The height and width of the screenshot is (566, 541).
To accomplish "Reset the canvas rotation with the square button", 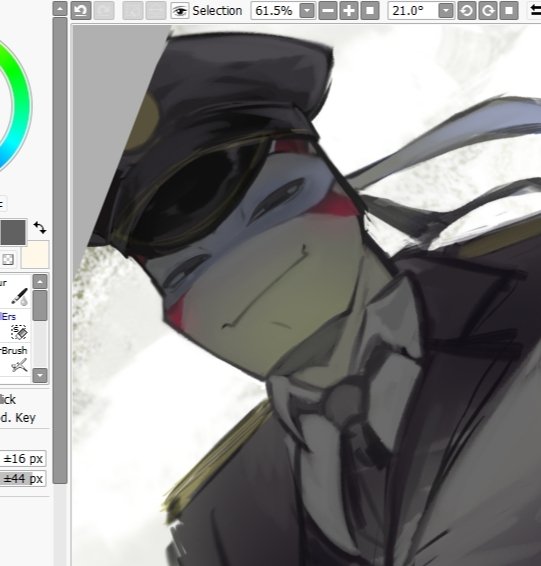I will 509,11.
